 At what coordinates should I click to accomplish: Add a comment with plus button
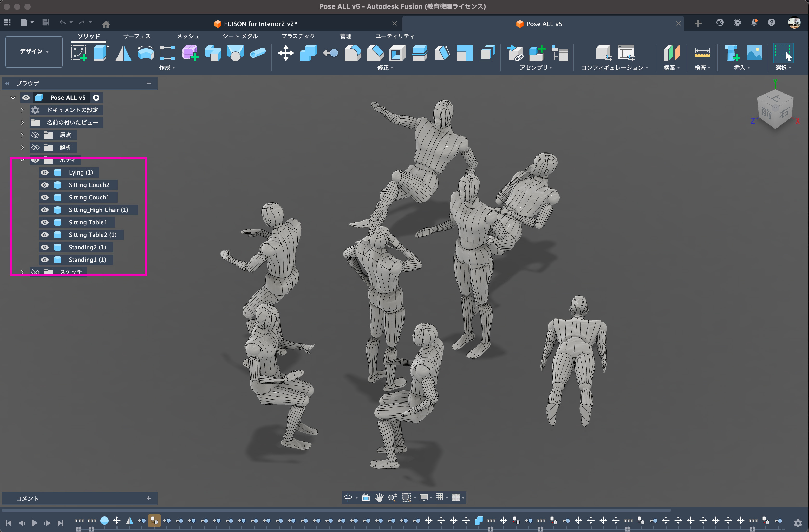148,498
